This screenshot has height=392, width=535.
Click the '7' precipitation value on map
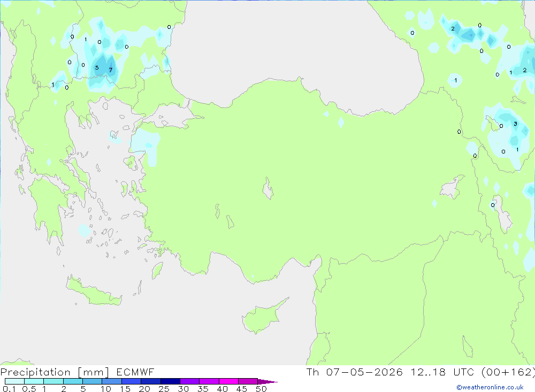tap(111, 70)
